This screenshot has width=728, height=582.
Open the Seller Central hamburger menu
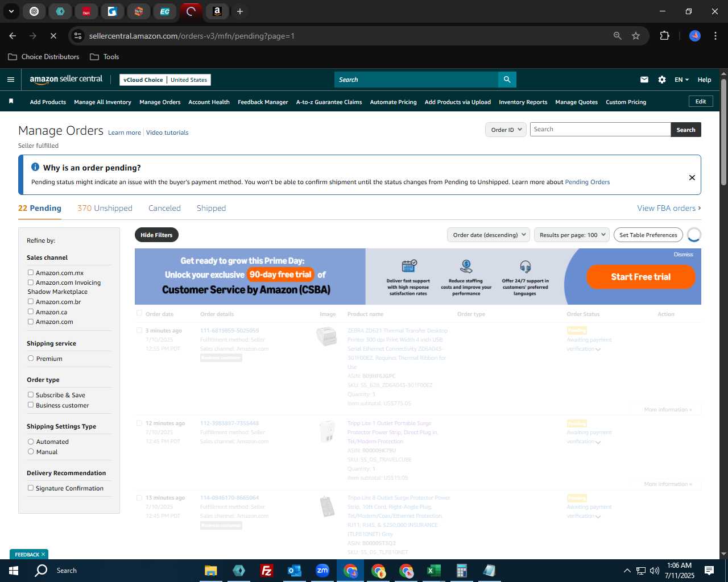tap(10, 80)
